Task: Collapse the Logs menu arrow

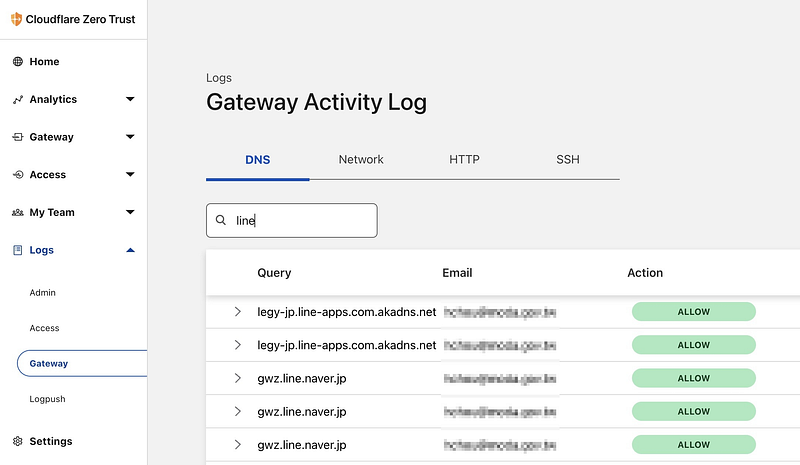Action: point(130,250)
